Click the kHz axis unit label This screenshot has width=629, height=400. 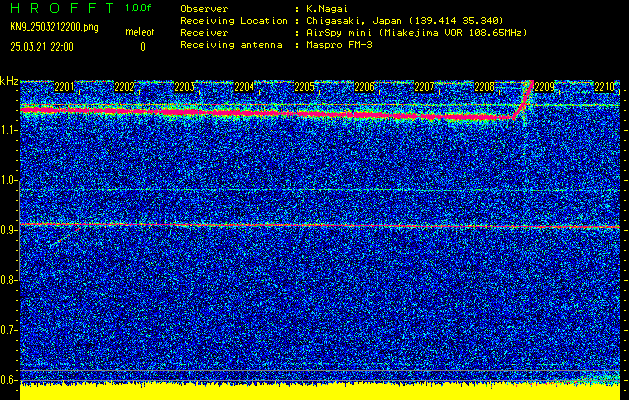9,81
